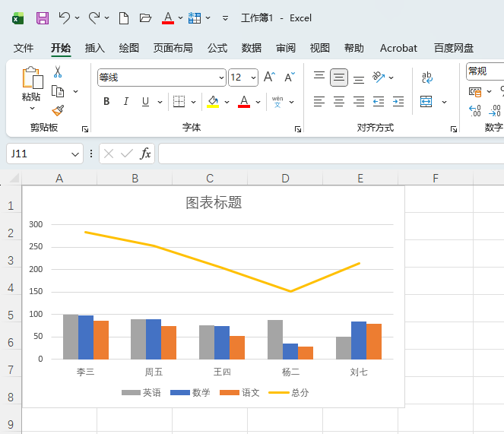
Task: Center text horizontally
Action: pos(339,102)
